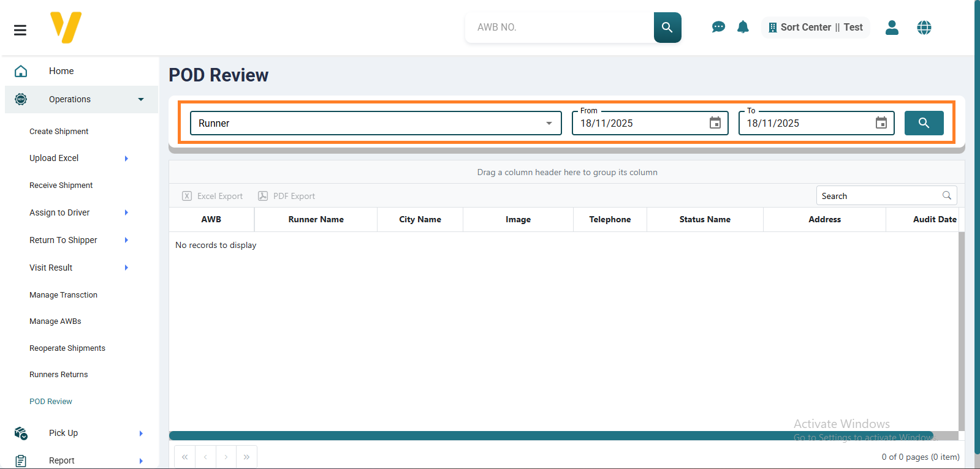This screenshot has height=469, width=980.
Task: Open the notifications bell
Action: pyautogui.click(x=743, y=27)
